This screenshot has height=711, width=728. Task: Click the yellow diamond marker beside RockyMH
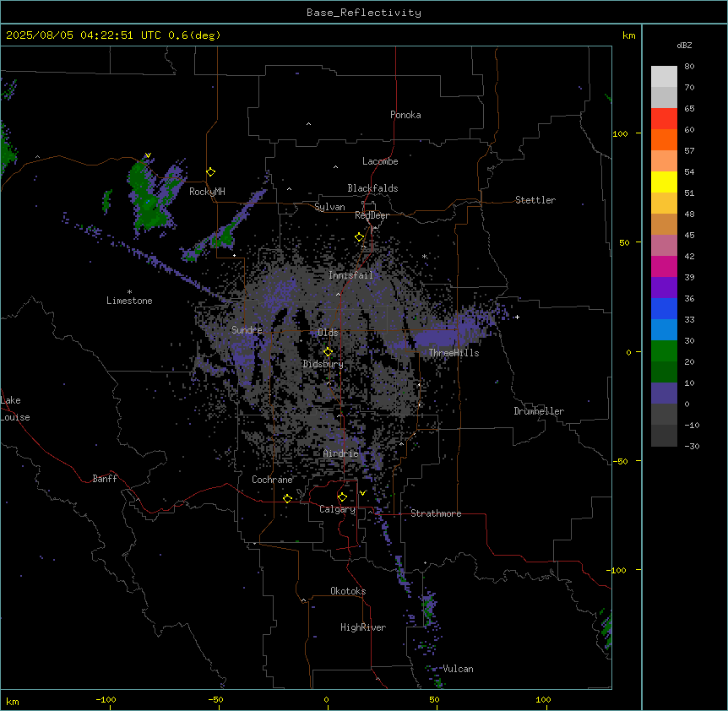210,172
